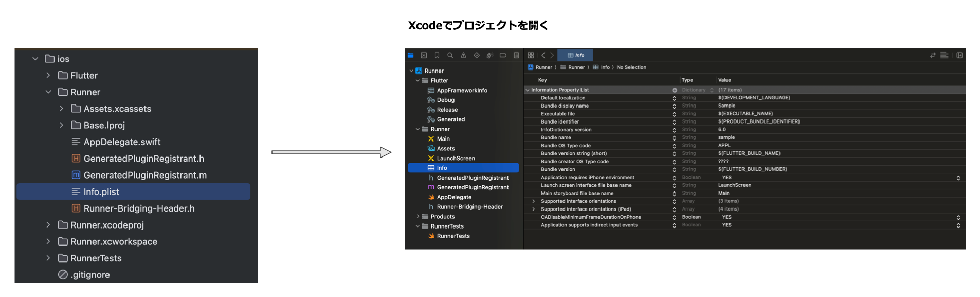Screen dimensions: 980x297
Task: Go forward with the editor's right arrow
Action: click(552, 55)
